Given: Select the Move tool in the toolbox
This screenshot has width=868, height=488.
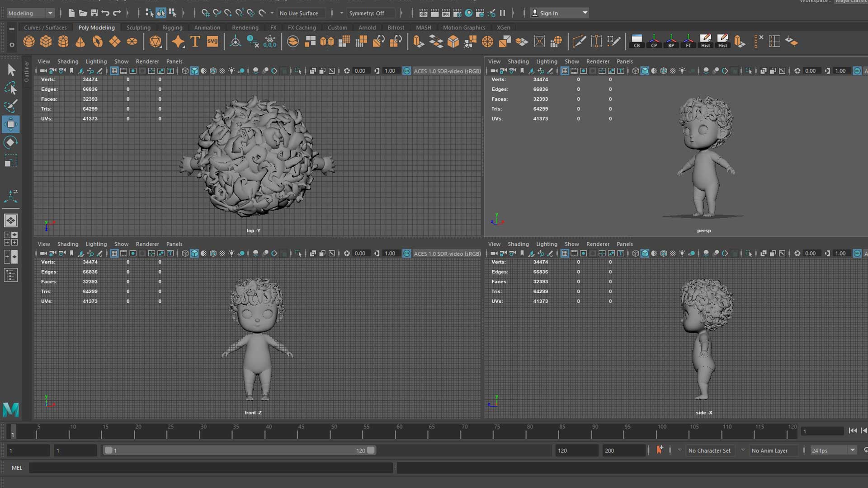Looking at the screenshot, I should tap(11, 124).
